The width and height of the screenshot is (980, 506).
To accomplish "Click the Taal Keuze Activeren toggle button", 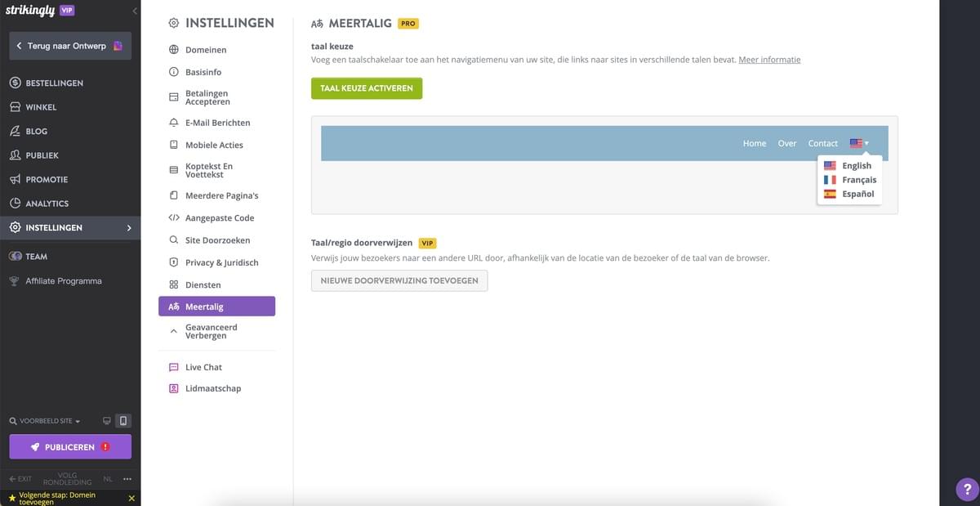I will 366,89.
